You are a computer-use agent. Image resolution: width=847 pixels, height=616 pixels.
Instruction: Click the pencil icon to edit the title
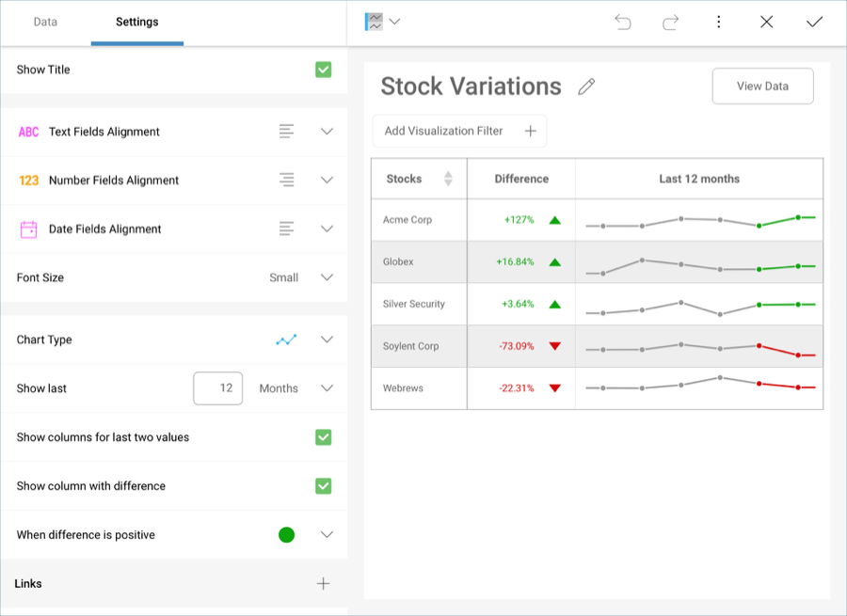point(585,86)
